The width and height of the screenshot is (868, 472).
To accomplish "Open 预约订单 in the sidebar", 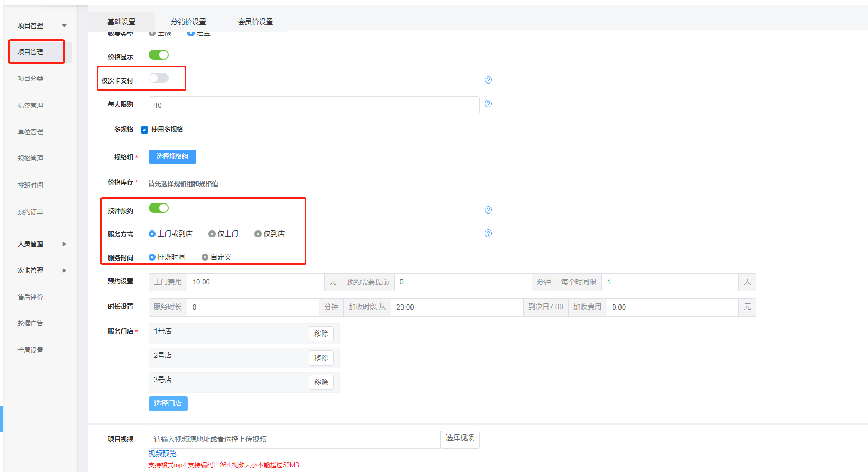I will (31, 211).
